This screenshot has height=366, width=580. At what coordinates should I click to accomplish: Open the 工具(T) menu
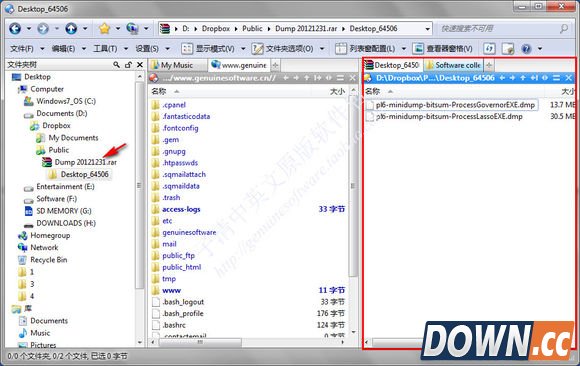pos(105,48)
